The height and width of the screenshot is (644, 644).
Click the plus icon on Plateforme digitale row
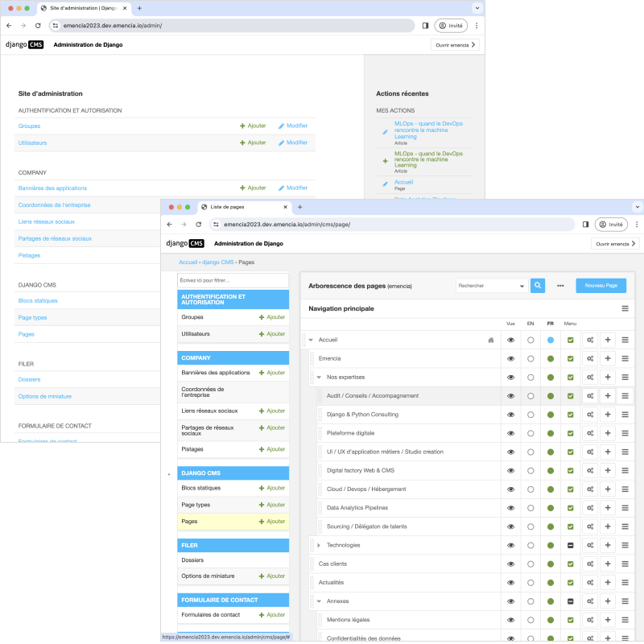point(608,433)
